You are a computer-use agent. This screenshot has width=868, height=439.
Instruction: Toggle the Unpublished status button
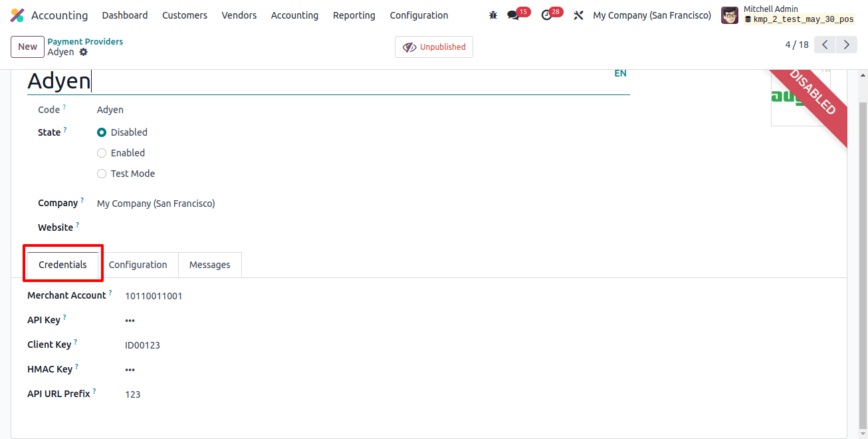click(x=434, y=47)
